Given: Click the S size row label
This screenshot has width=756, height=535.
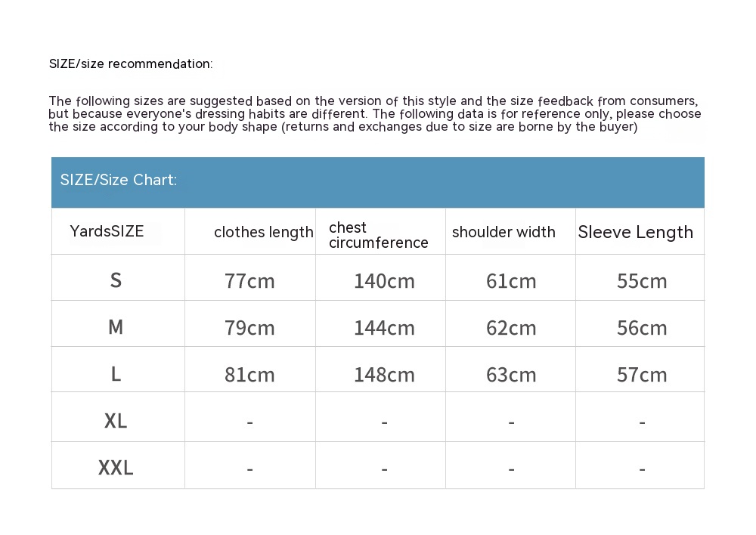Looking at the screenshot, I should coord(116,280).
